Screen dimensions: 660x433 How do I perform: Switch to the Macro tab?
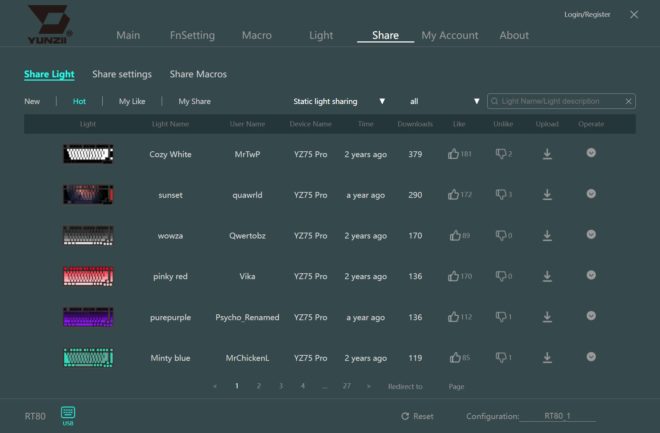[257, 35]
